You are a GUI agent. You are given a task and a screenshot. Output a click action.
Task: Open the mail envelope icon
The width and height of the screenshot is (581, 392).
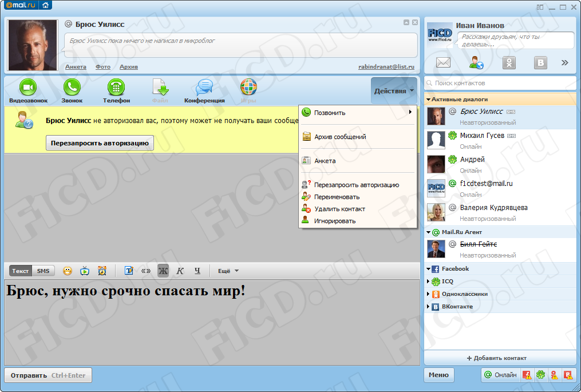[443, 62]
